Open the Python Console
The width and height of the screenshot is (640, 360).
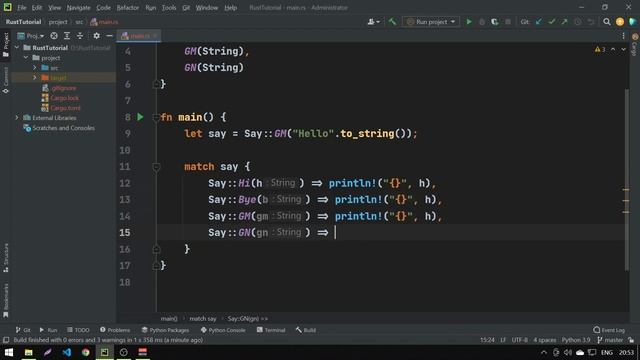(x=223, y=330)
